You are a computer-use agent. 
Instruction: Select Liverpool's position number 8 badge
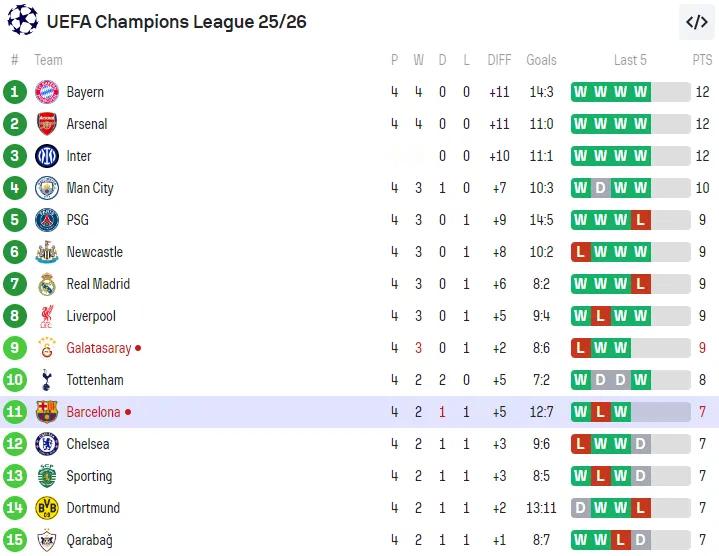[15, 316]
